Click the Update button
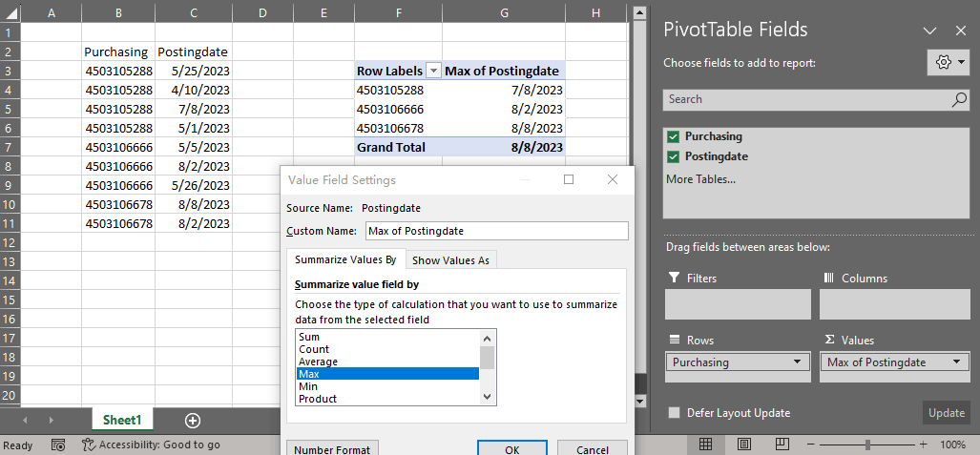The height and width of the screenshot is (455, 980). [x=947, y=412]
